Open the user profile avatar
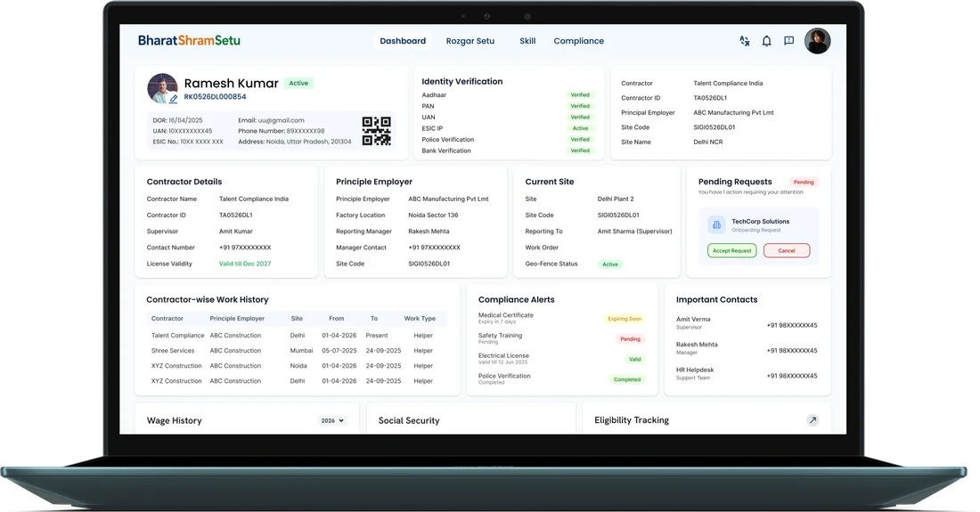Viewport: 980px width, 512px height. 817,41
